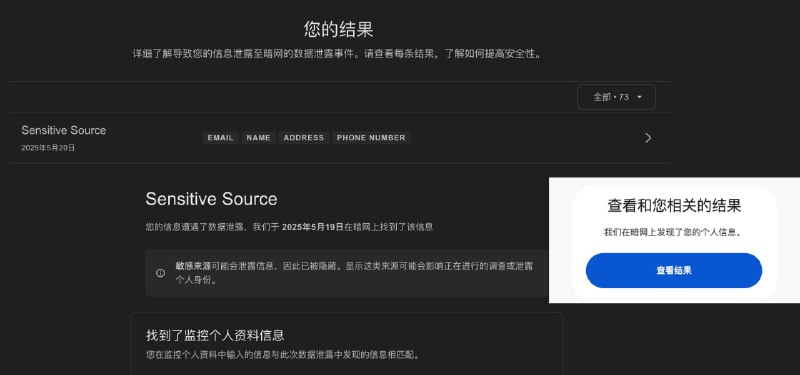Click the 您在监控个人资料中输入的信息 description text

(x=284, y=355)
